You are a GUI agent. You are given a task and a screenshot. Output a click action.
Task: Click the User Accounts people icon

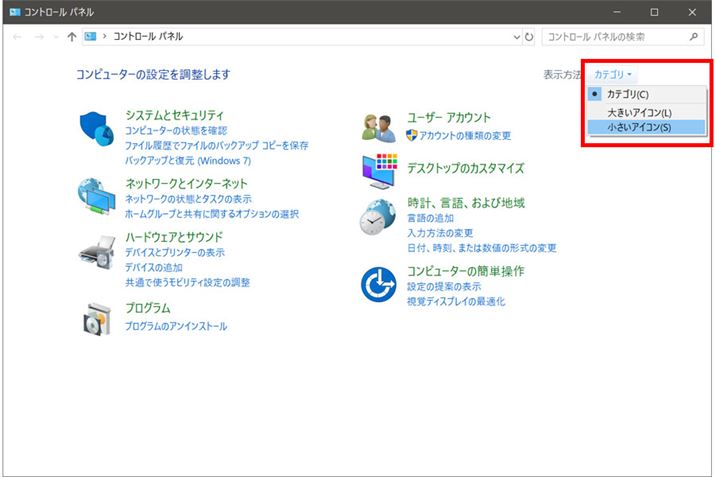[x=380, y=127]
